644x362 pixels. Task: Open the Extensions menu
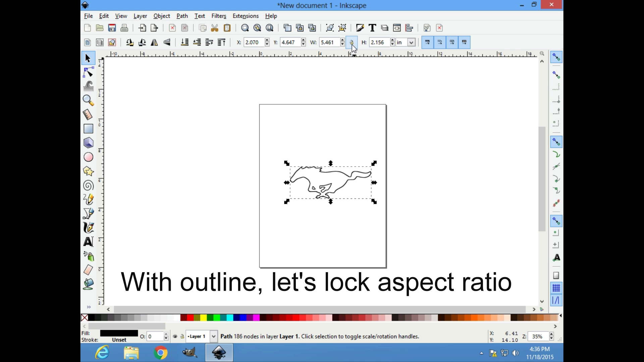tap(246, 16)
